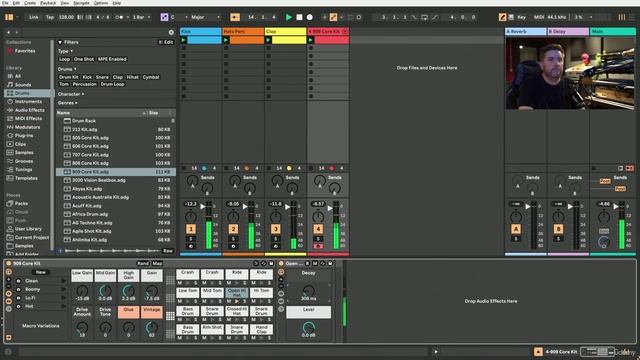
Task: Click the Stop transport button
Action: tap(299, 17)
